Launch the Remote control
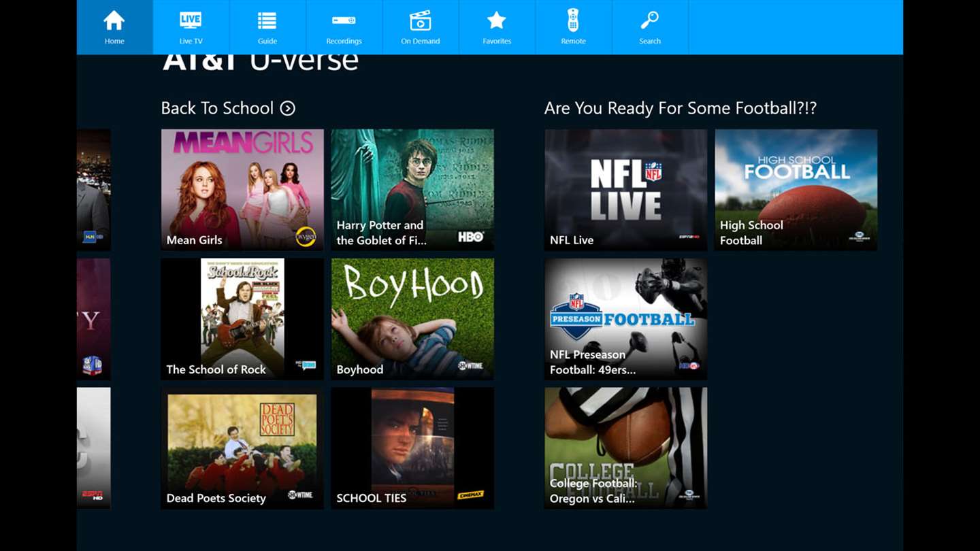Image resolution: width=980 pixels, height=551 pixels. [x=574, y=27]
